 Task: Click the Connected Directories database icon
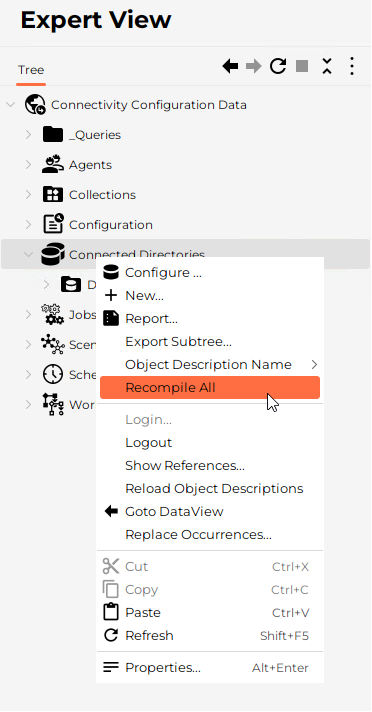point(53,254)
